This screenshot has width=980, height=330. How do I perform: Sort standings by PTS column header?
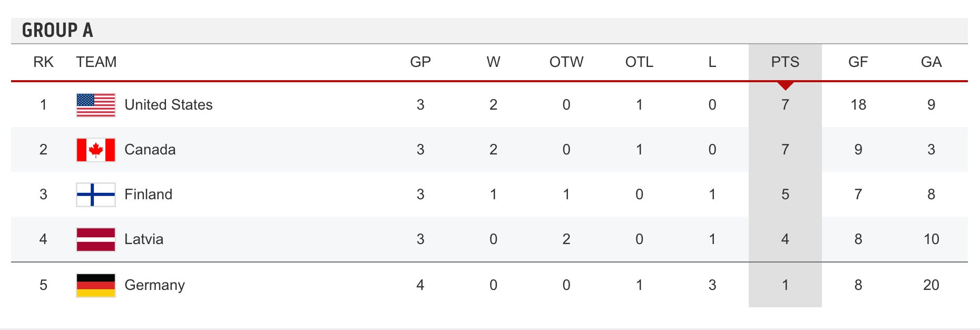tap(785, 62)
